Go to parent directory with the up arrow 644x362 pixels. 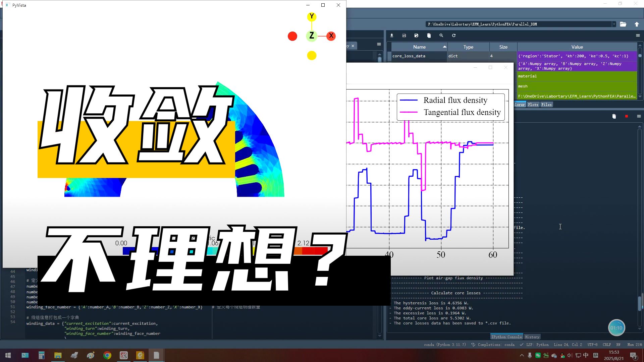click(x=636, y=24)
